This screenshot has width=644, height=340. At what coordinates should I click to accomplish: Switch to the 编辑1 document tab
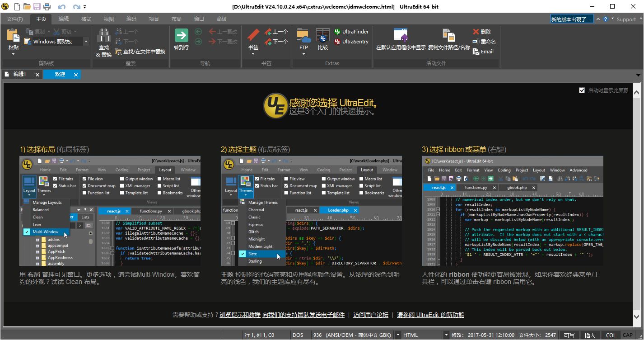(19, 75)
